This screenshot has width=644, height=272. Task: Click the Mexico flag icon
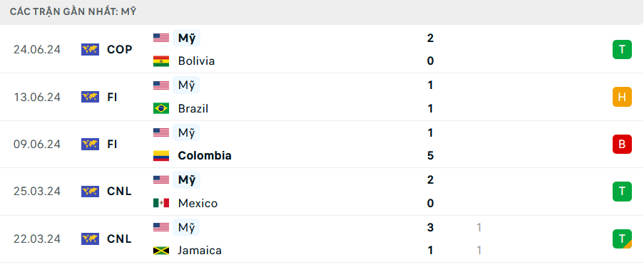[161, 203]
